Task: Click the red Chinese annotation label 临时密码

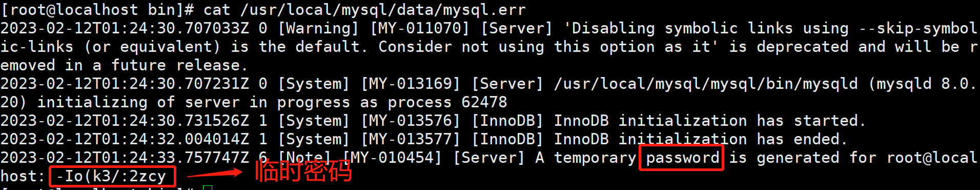Action: click(303, 171)
